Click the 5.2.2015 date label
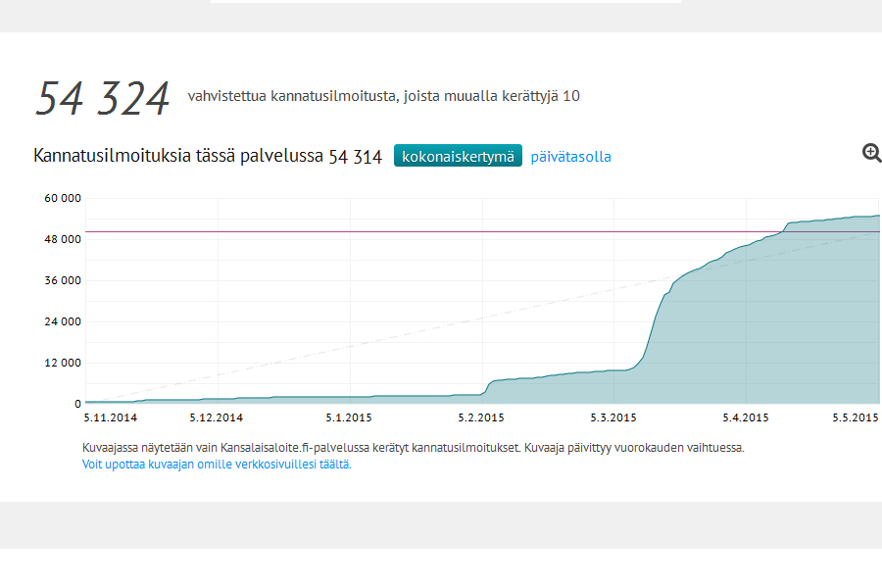This screenshot has width=882, height=588. (481, 417)
